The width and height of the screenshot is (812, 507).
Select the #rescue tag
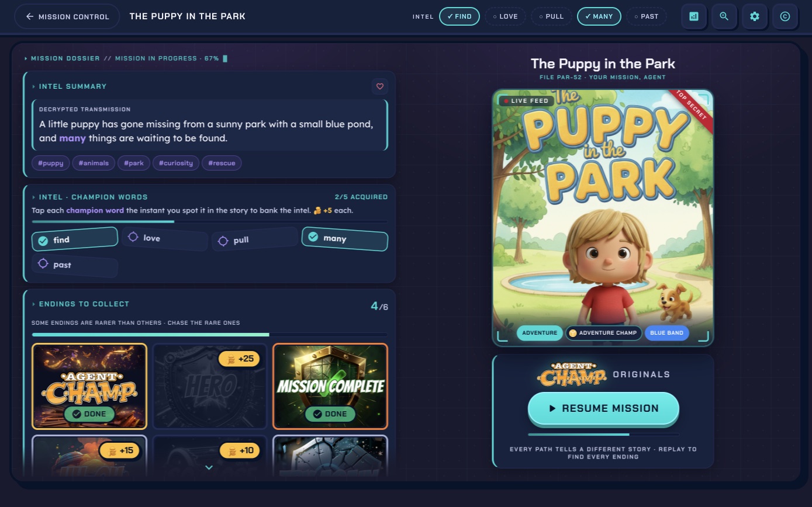click(x=222, y=163)
